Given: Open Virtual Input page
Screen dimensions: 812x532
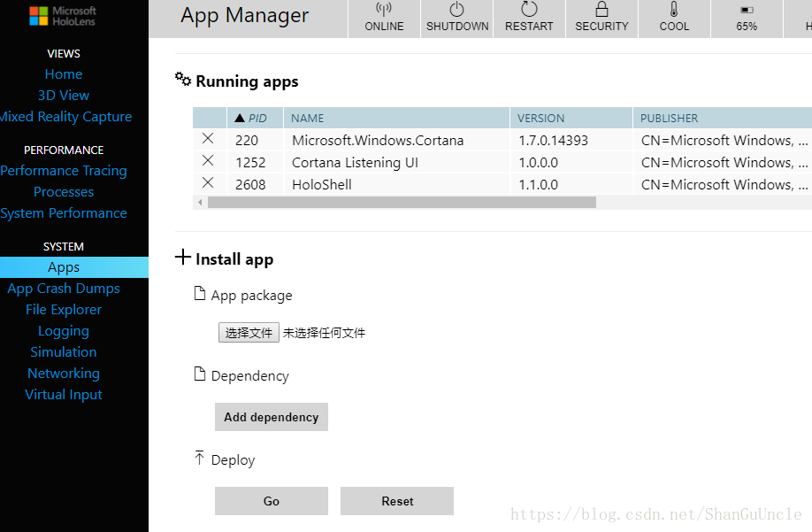Looking at the screenshot, I should (63, 394).
